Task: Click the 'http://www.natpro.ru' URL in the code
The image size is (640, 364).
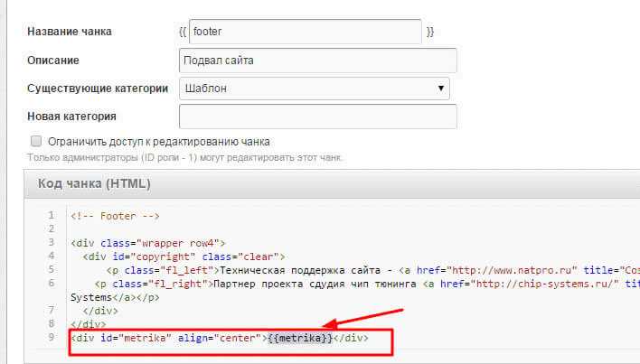Action: (x=512, y=270)
